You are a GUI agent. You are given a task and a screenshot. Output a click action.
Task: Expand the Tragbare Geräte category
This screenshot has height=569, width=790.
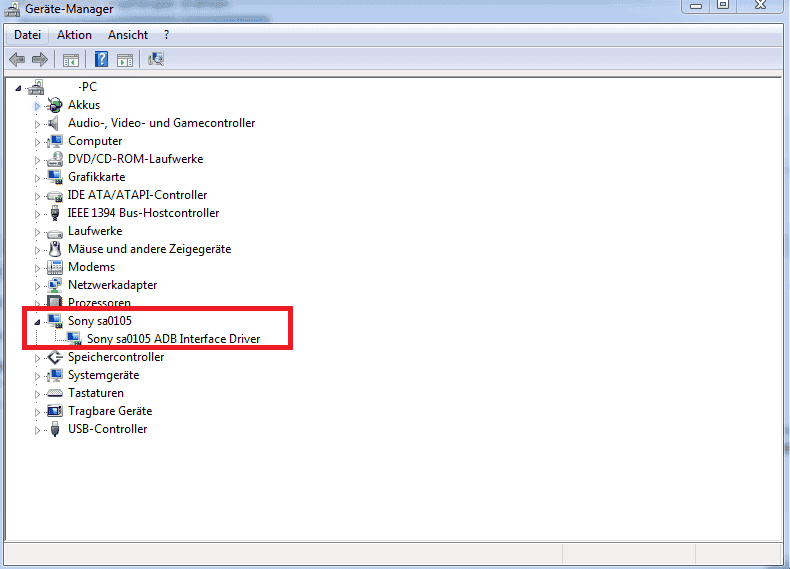coord(37,412)
